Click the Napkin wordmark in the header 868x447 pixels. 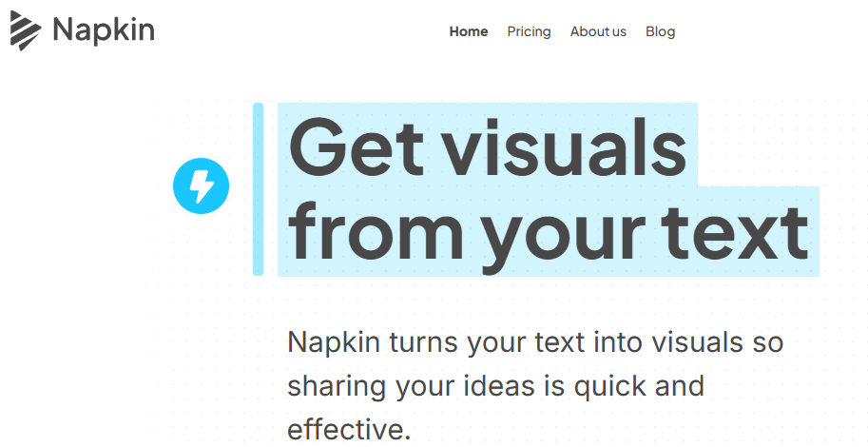pos(104,30)
